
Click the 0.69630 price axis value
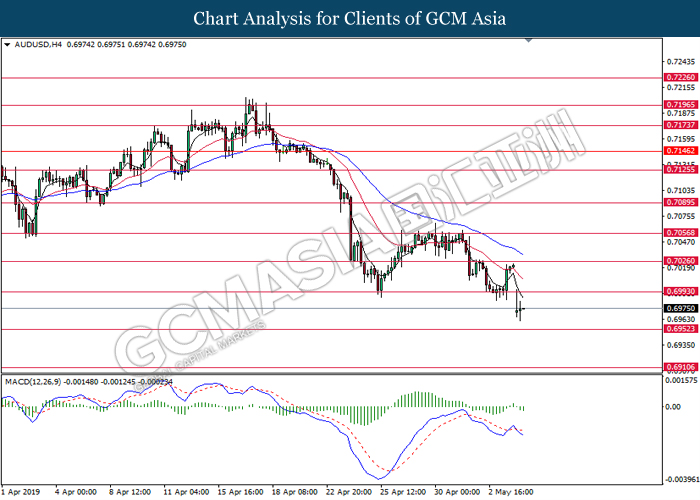(x=681, y=319)
